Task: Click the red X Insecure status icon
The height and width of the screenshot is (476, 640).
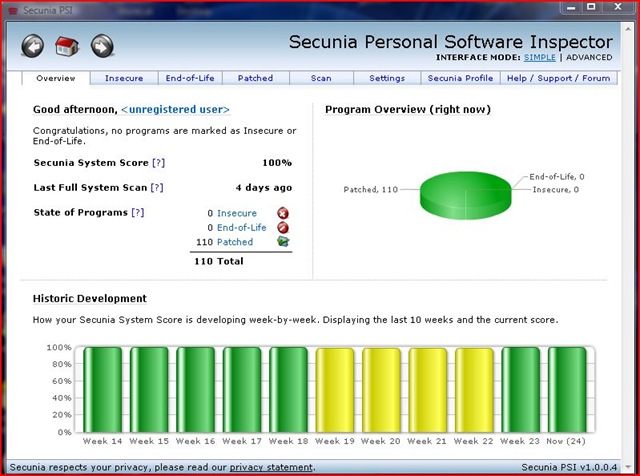Action: (283, 213)
